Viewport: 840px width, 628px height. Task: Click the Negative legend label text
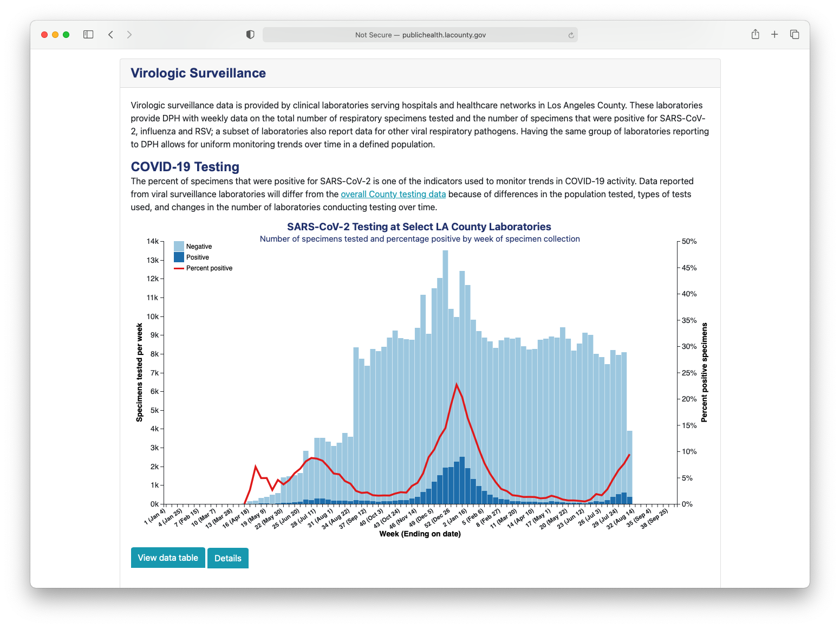[x=199, y=247]
